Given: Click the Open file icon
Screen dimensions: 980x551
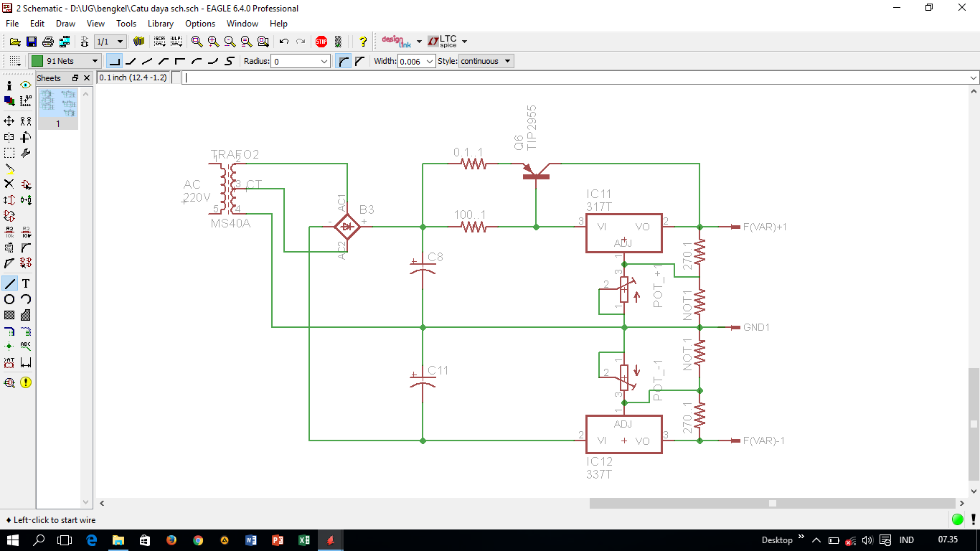Looking at the screenshot, I should [15, 42].
